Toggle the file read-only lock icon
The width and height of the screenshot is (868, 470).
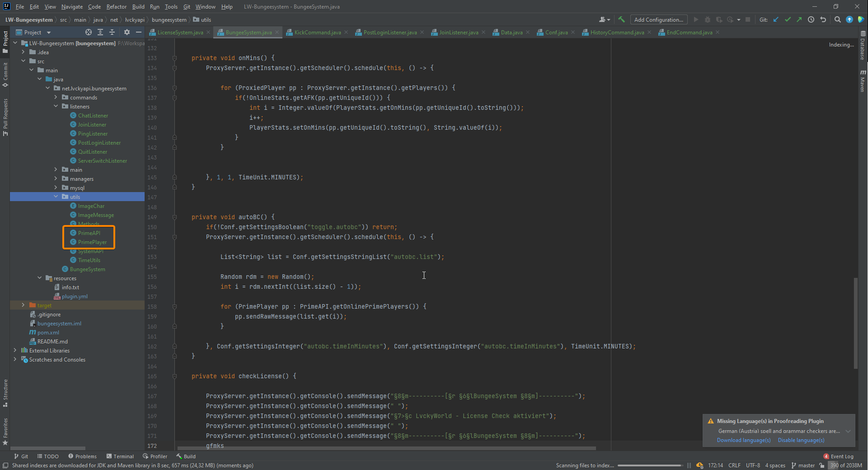pos(821,465)
